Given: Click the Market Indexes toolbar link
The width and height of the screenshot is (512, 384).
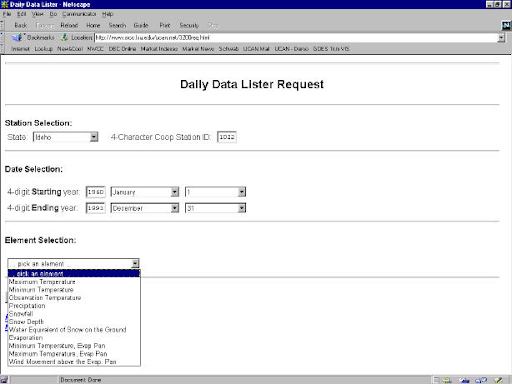Looking at the screenshot, I should point(159,49).
